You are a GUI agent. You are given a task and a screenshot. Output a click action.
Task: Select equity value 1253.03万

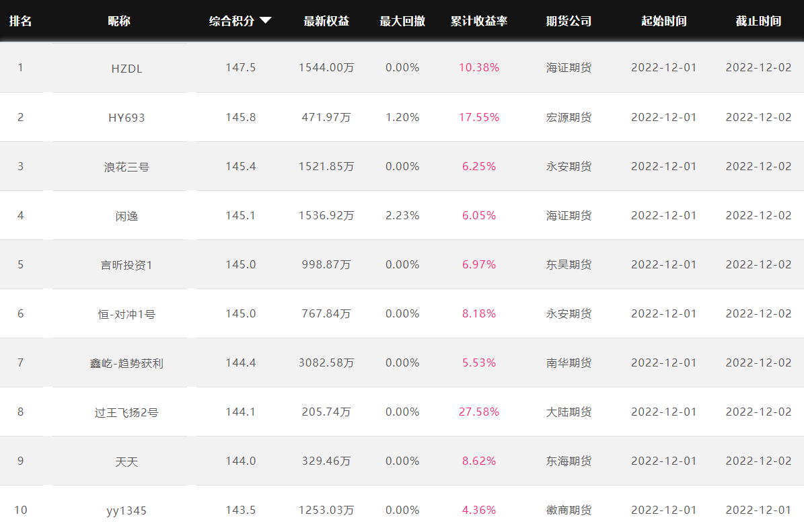tap(326, 510)
